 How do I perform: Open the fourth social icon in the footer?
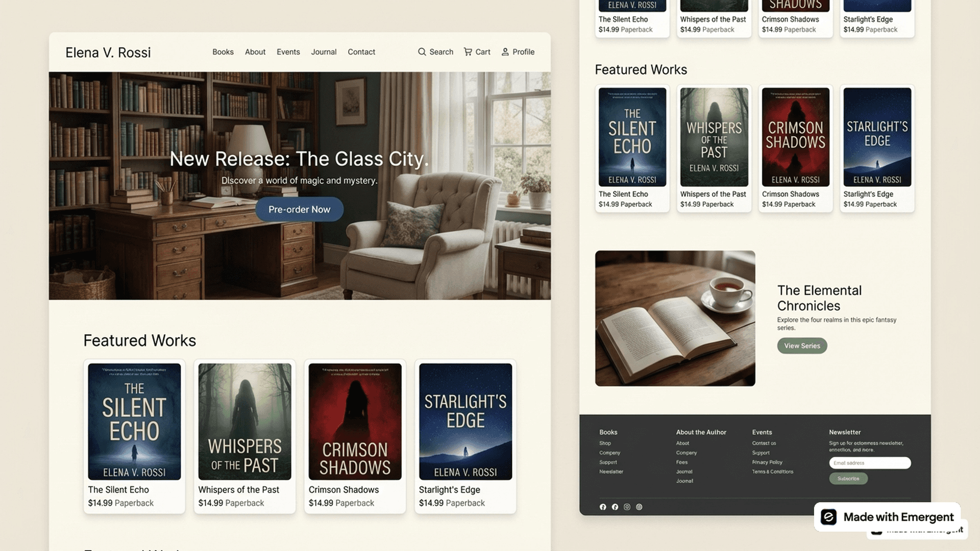pyautogui.click(x=639, y=507)
